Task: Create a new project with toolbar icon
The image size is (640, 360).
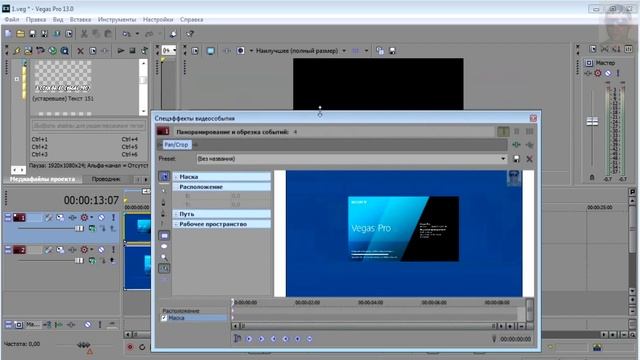Action: click(x=8, y=34)
